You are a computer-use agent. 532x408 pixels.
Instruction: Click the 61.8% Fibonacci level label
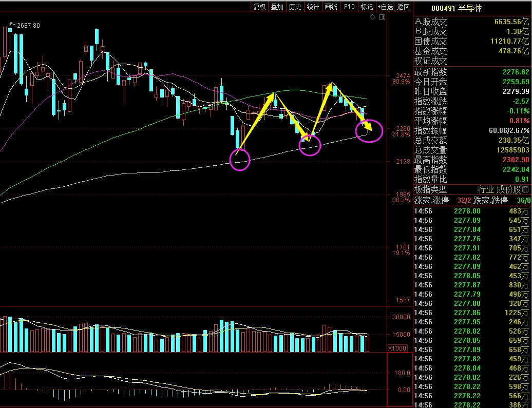pyautogui.click(x=401, y=134)
